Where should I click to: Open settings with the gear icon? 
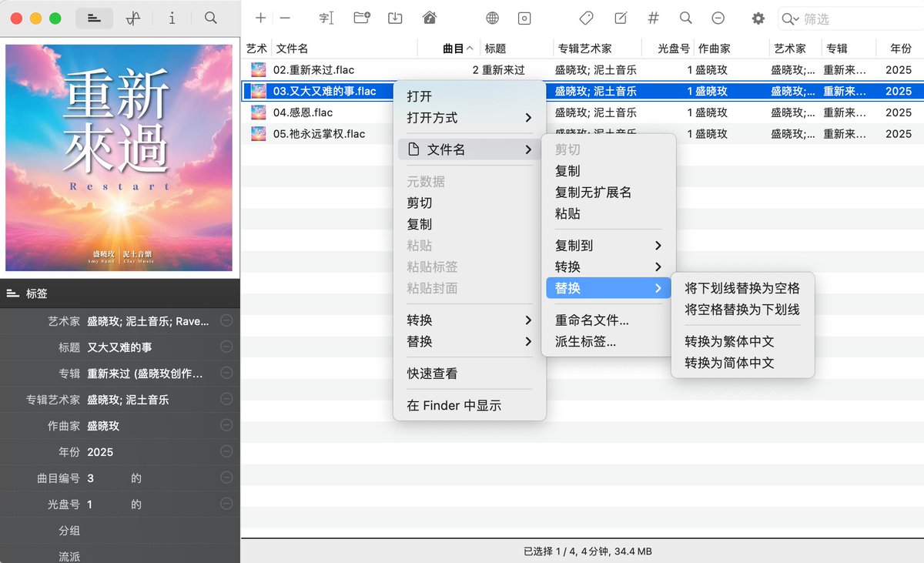coord(758,18)
